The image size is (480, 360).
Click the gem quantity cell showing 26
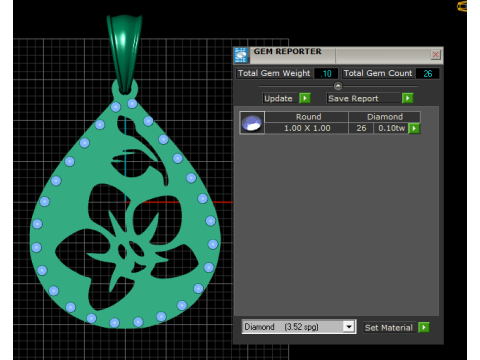(361, 128)
